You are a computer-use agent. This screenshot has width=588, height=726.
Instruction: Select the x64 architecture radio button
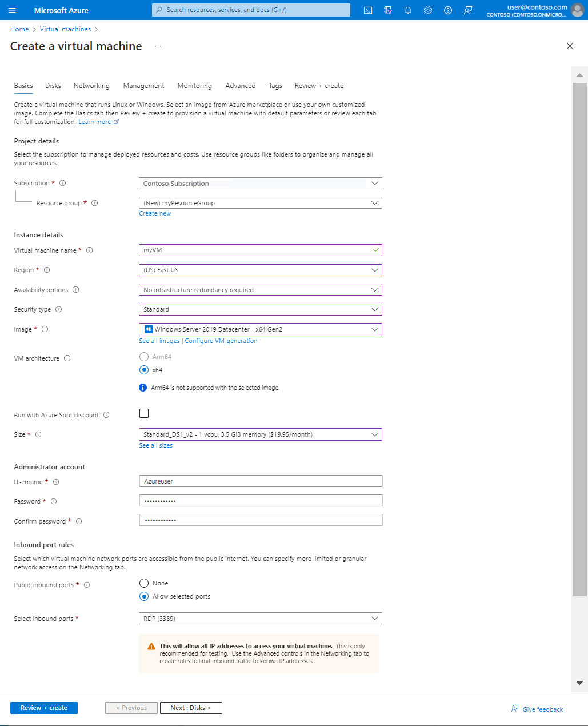tap(144, 370)
